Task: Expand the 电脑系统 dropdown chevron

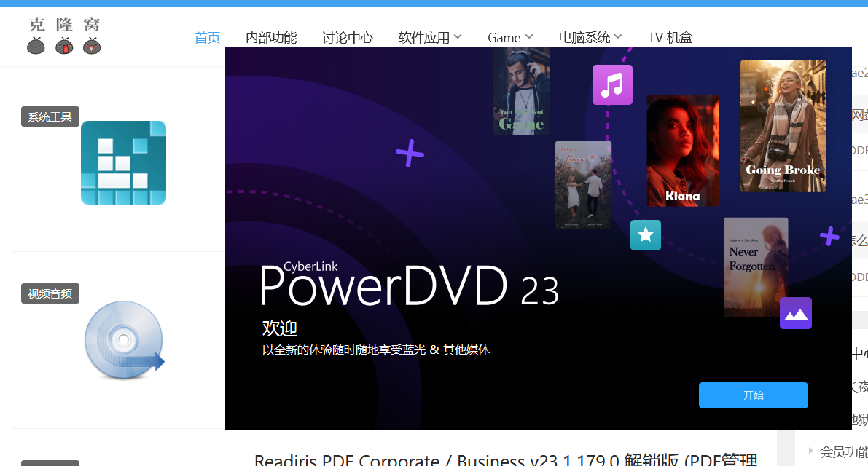Action: click(618, 36)
